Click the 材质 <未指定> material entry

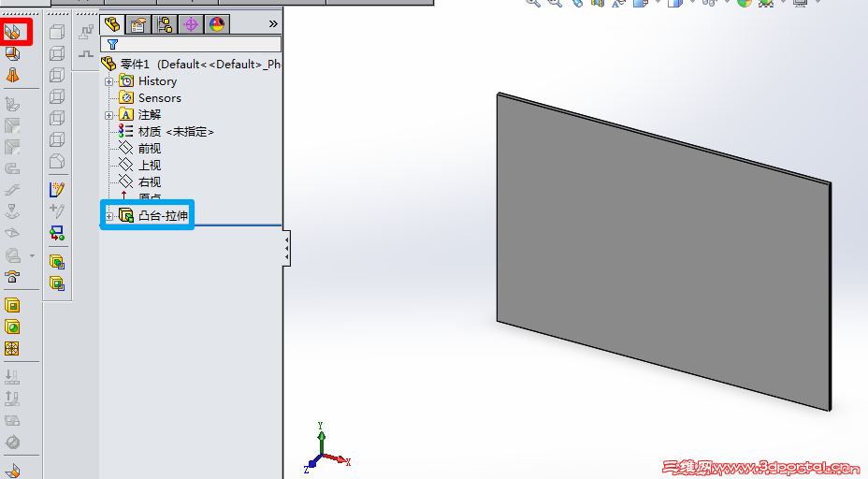(166, 132)
